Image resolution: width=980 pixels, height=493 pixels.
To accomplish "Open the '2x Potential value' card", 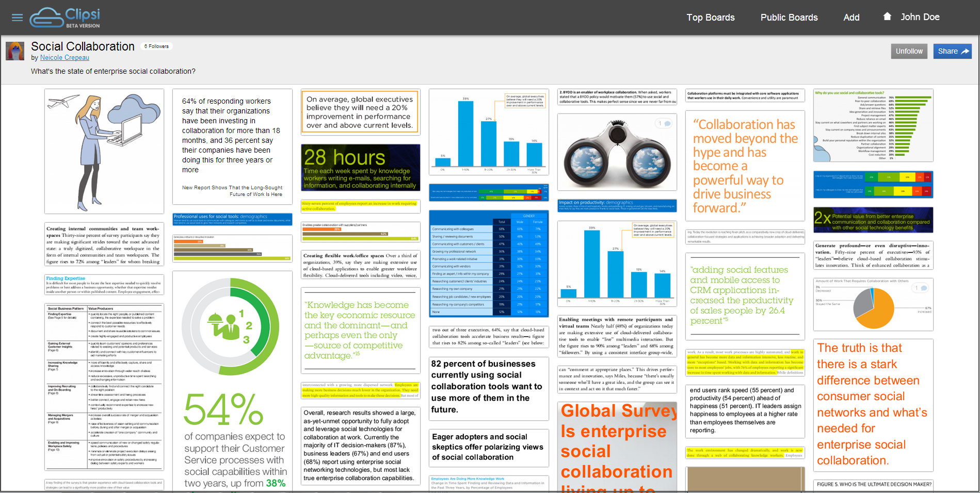I will click(873, 220).
